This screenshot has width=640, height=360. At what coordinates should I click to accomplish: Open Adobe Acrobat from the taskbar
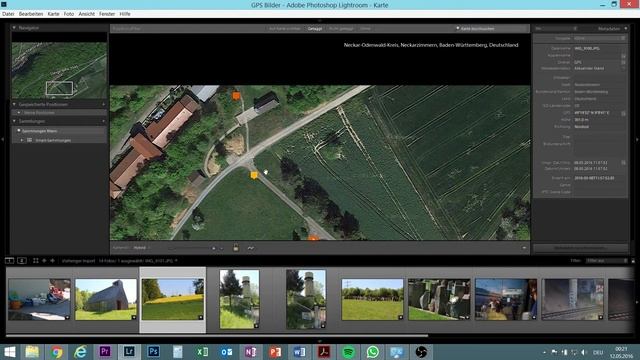[x=324, y=351]
